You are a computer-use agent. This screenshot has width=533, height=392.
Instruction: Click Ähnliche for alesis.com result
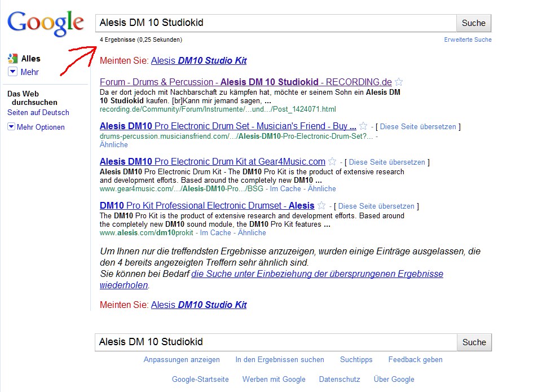(252, 233)
